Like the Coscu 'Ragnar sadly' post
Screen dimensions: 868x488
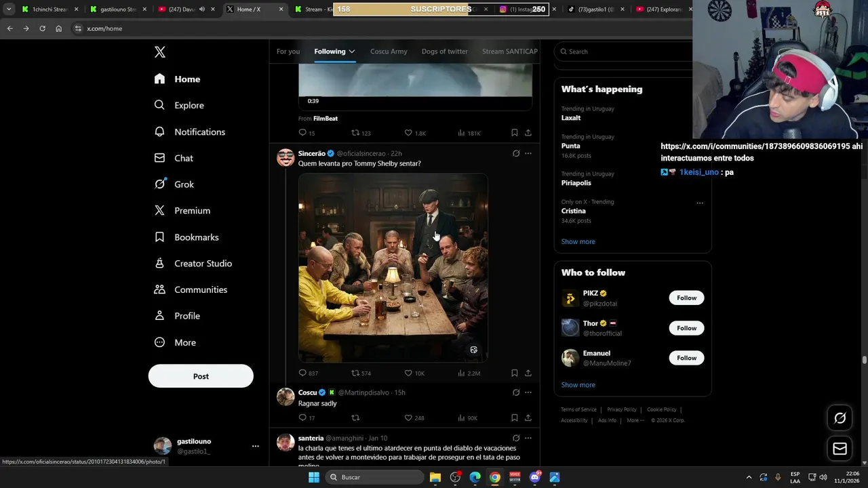click(414, 418)
